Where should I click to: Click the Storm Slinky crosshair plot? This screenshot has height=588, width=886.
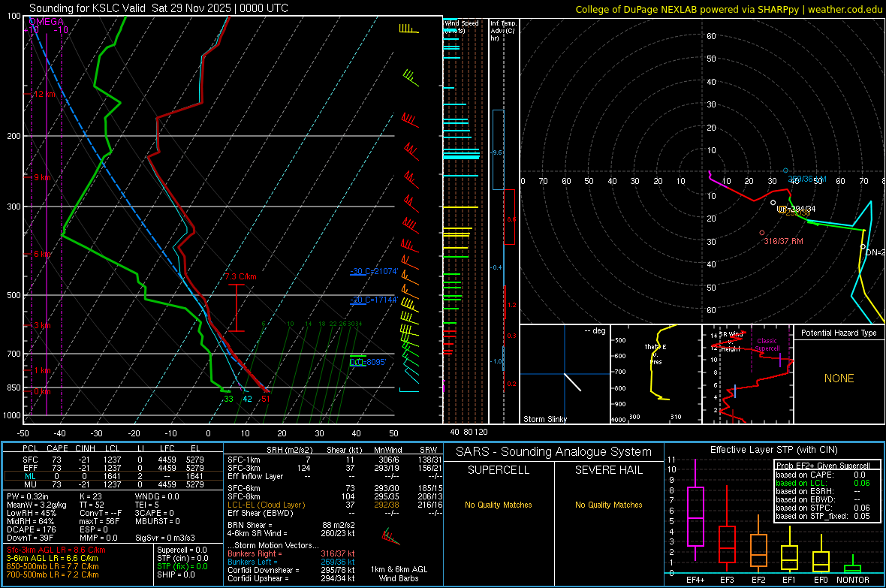(565, 374)
